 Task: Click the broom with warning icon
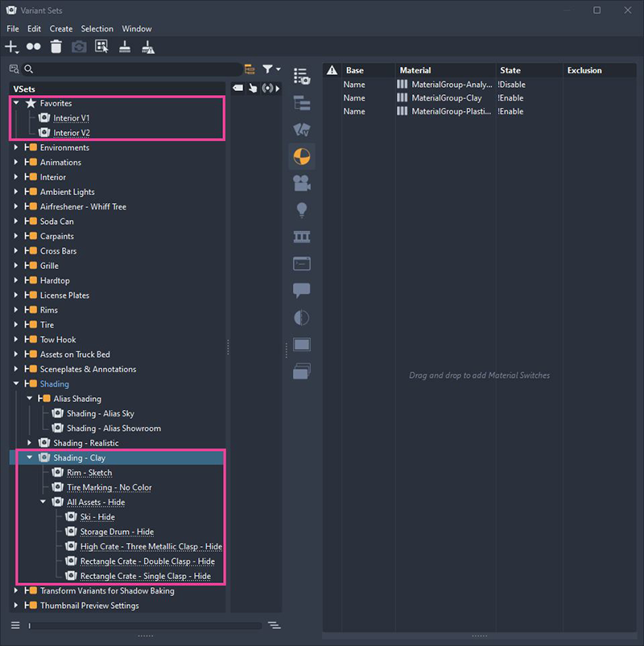click(148, 47)
